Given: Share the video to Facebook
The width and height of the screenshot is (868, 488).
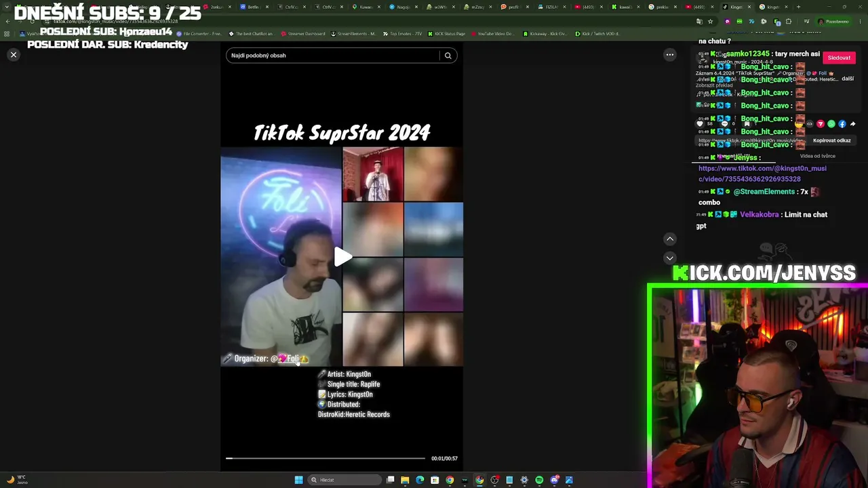Looking at the screenshot, I should tap(842, 124).
